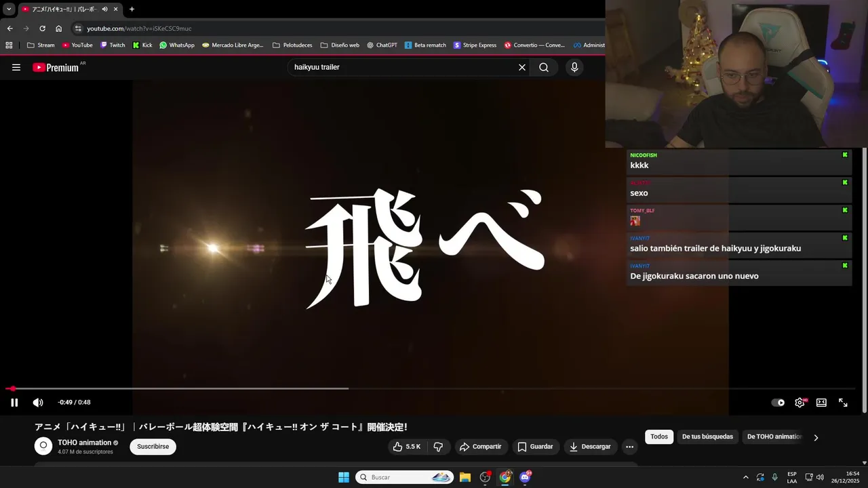The image size is (868, 488).
Task: Download the video with Descargar
Action: [x=590, y=447]
